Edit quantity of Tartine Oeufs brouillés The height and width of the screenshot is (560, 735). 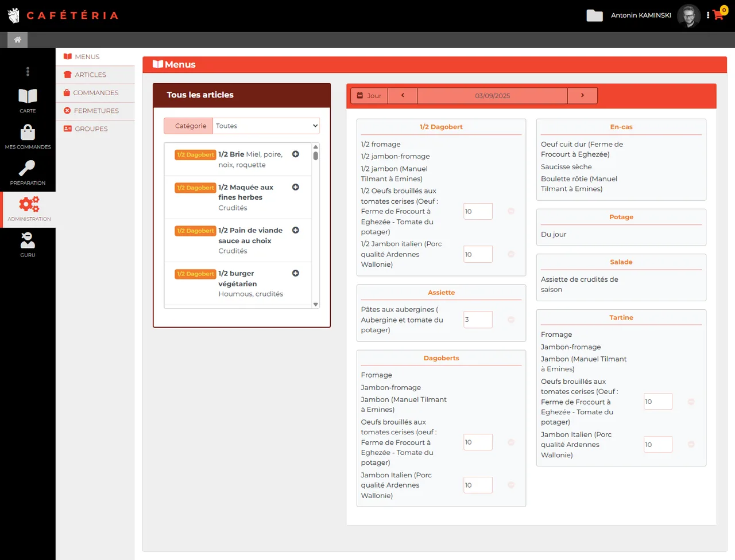(657, 402)
